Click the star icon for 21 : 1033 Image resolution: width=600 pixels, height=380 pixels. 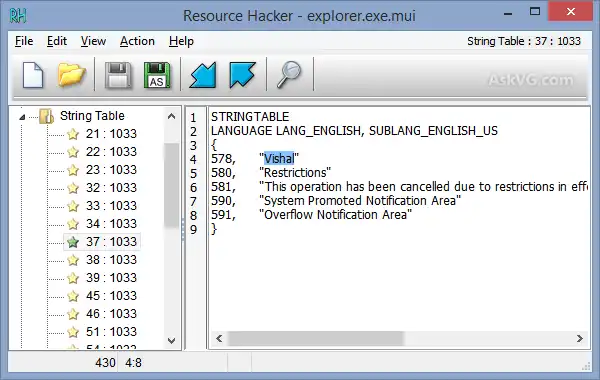coord(73,134)
